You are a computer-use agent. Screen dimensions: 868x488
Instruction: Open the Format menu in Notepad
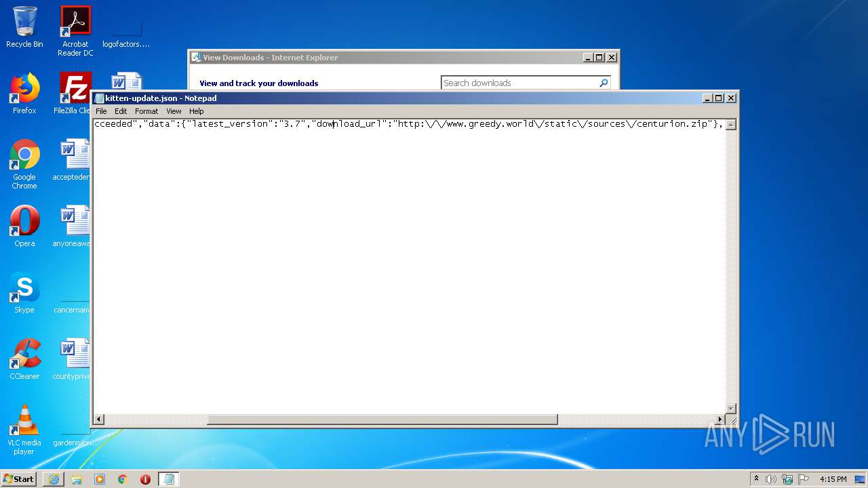tap(146, 111)
